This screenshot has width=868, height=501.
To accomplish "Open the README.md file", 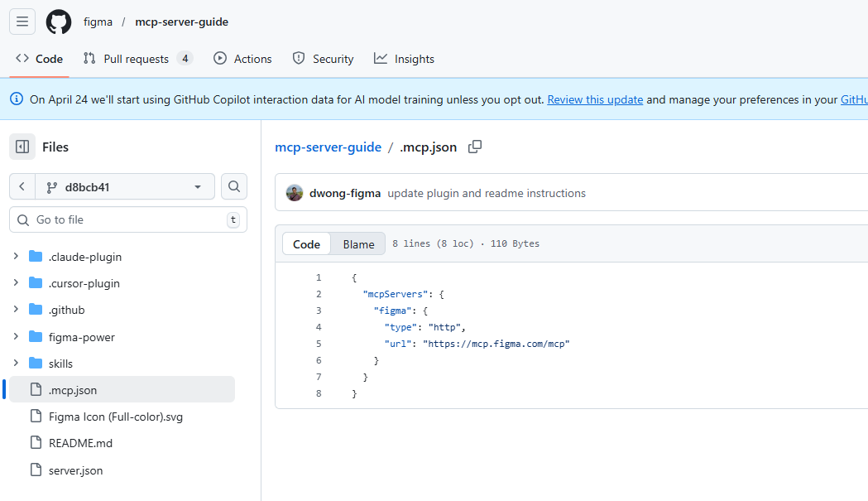I will click(80, 443).
